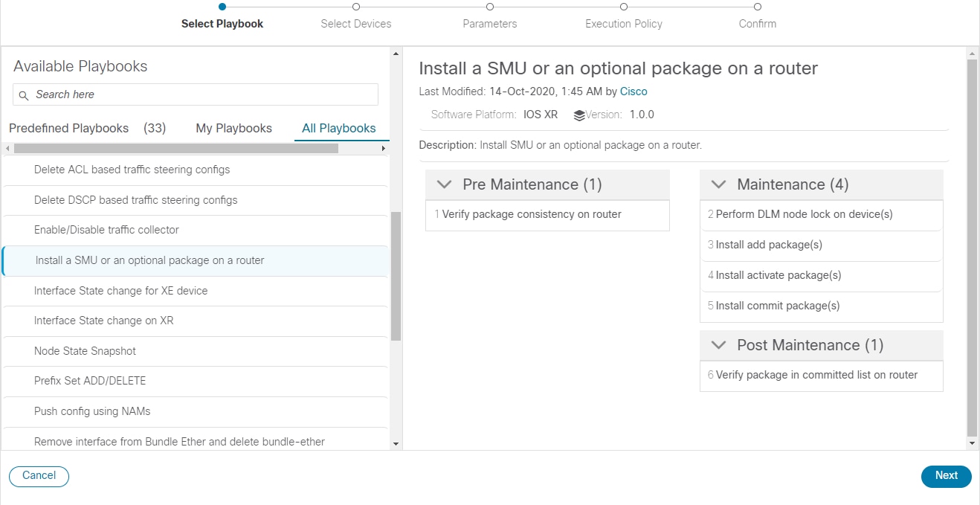Click inside the playbook search field
This screenshot has height=505, width=980.
193,94
